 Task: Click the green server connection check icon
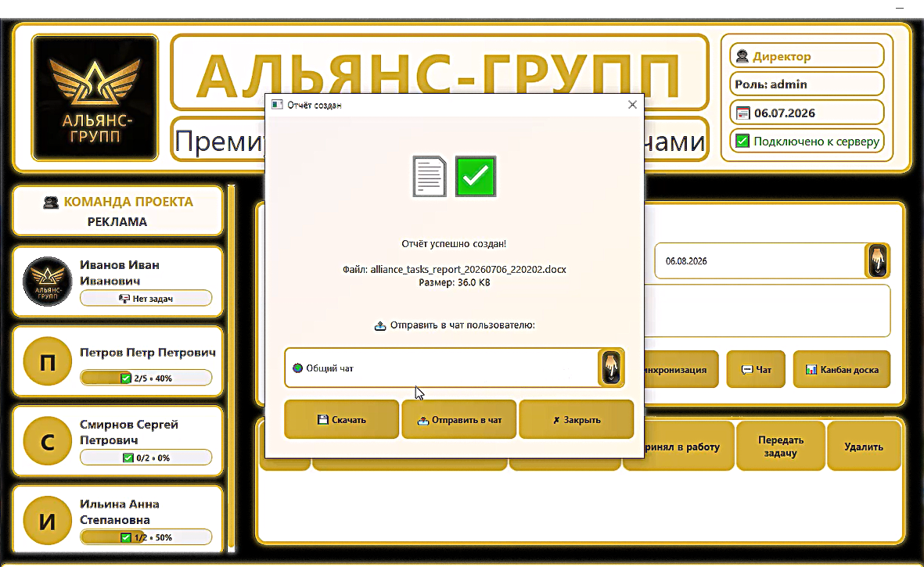click(742, 142)
